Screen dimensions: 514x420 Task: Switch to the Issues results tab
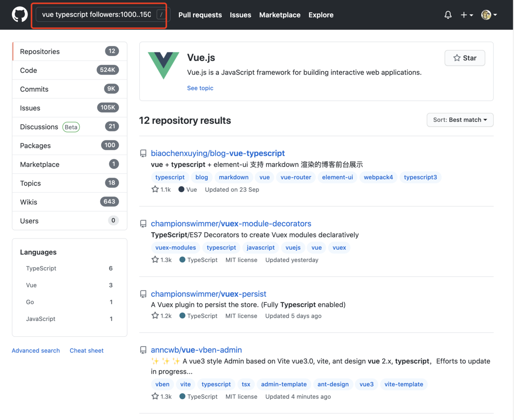pyautogui.click(x=30, y=108)
